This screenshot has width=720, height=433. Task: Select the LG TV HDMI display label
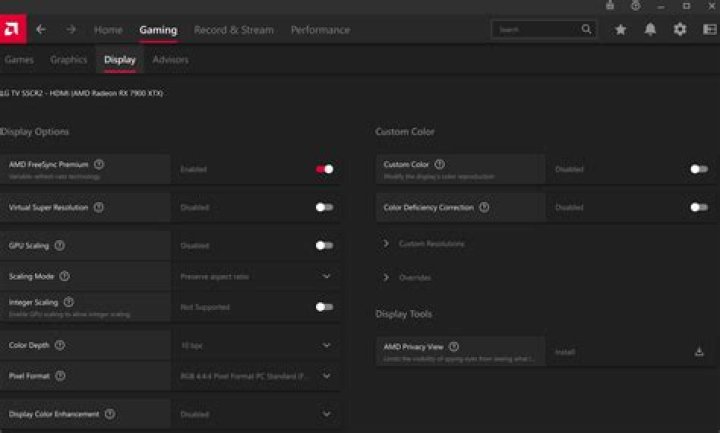point(81,93)
